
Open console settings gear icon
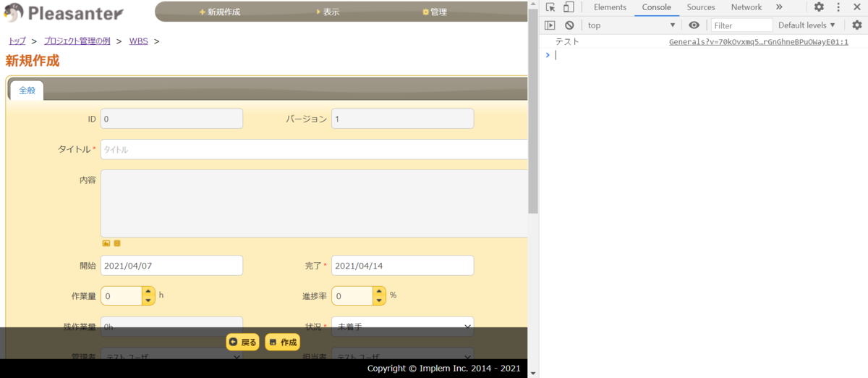pos(856,25)
